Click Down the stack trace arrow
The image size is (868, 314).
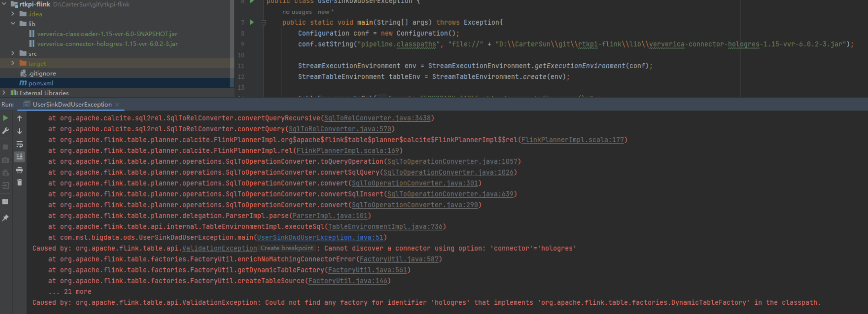pyautogui.click(x=20, y=131)
